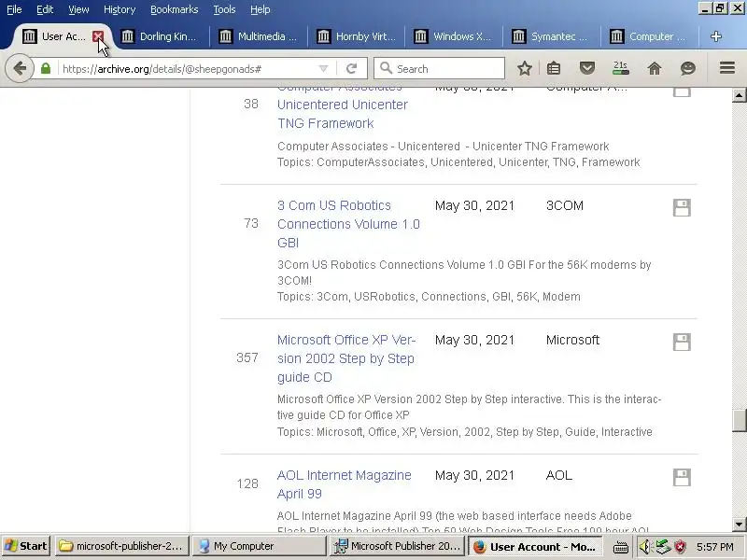
Task: Click floppy disk icon for 3COM item
Action: coord(682,207)
